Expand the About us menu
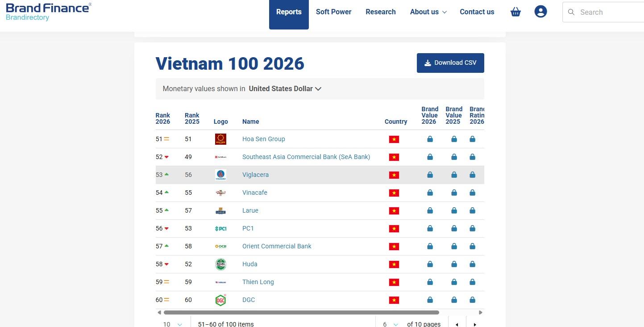The height and width of the screenshot is (327, 644). pos(428,12)
